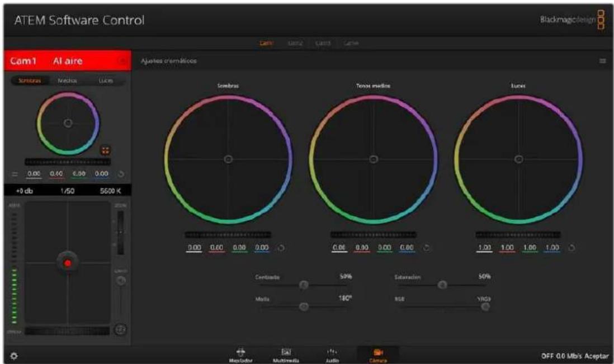Image resolution: width=614 pixels, height=364 pixels.
Task: Switch to the Mezclador page
Action: click(241, 355)
